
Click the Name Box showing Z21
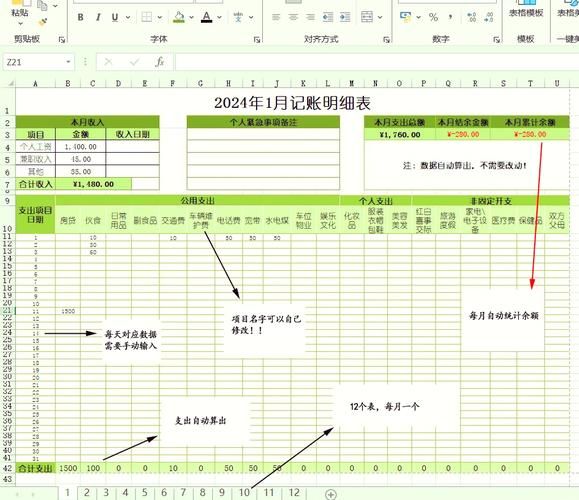34,62
